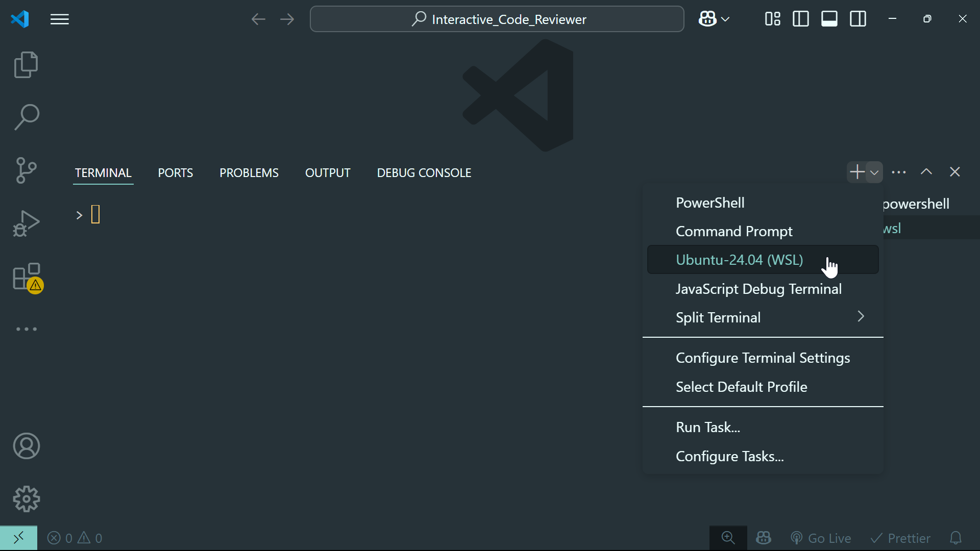Go forward with the right arrow
The width and height of the screenshot is (980, 551).
[x=287, y=19]
